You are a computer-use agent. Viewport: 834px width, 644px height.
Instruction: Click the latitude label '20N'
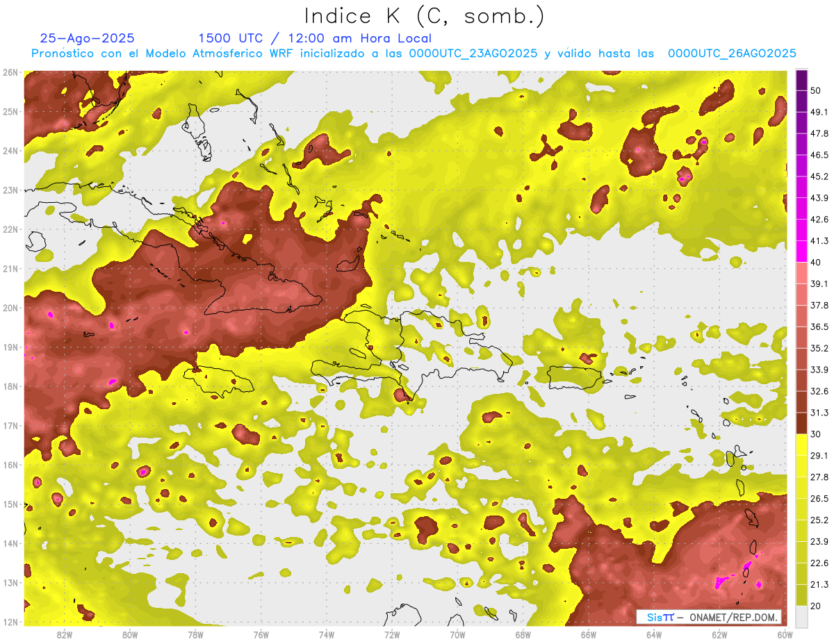point(10,308)
